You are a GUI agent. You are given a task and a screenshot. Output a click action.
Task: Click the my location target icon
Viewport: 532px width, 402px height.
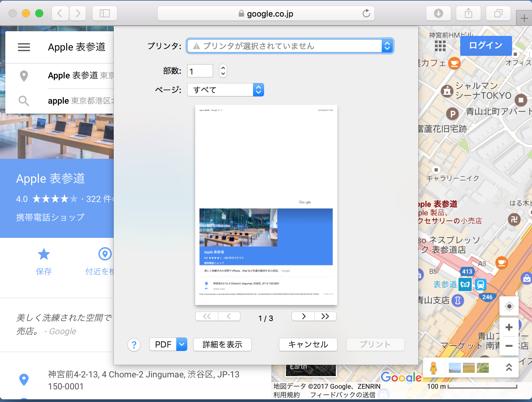(x=509, y=306)
